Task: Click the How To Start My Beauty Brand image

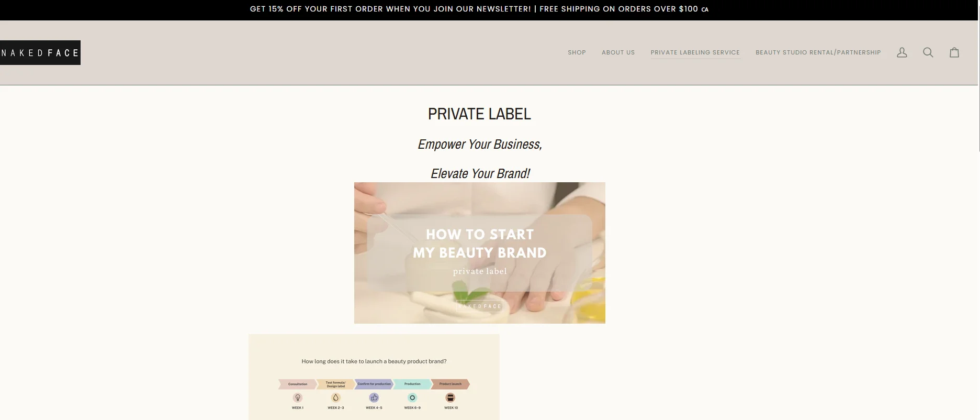Action: pyautogui.click(x=479, y=252)
